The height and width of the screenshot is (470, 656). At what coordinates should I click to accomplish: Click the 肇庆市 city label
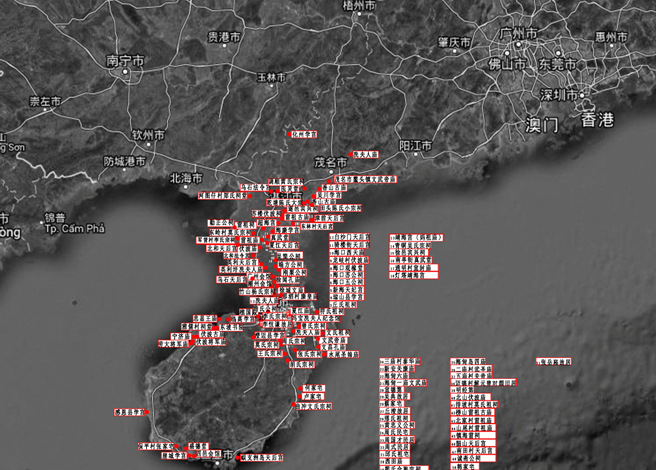[454, 42]
